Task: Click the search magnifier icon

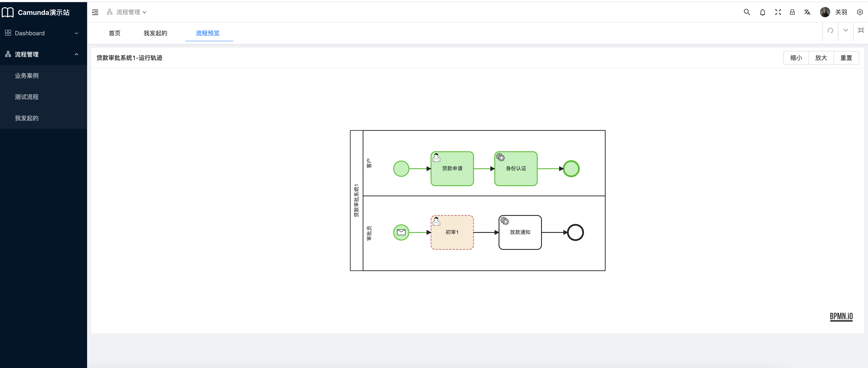Action: coord(747,12)
